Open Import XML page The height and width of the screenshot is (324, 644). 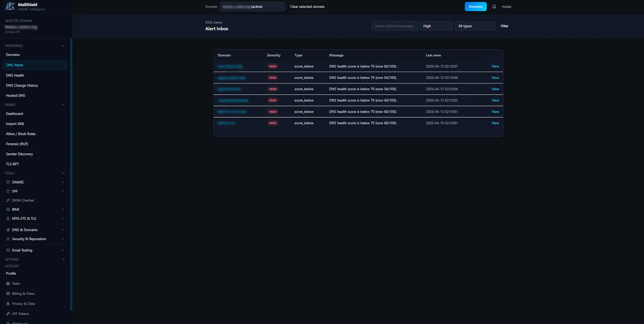pyautogui.click(x=35, y=124)
